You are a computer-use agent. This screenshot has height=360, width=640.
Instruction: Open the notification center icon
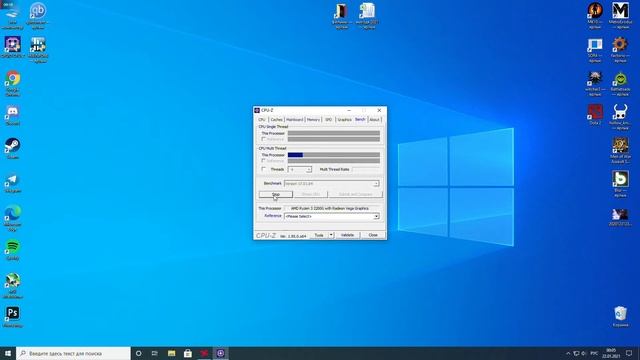[629, 353]
